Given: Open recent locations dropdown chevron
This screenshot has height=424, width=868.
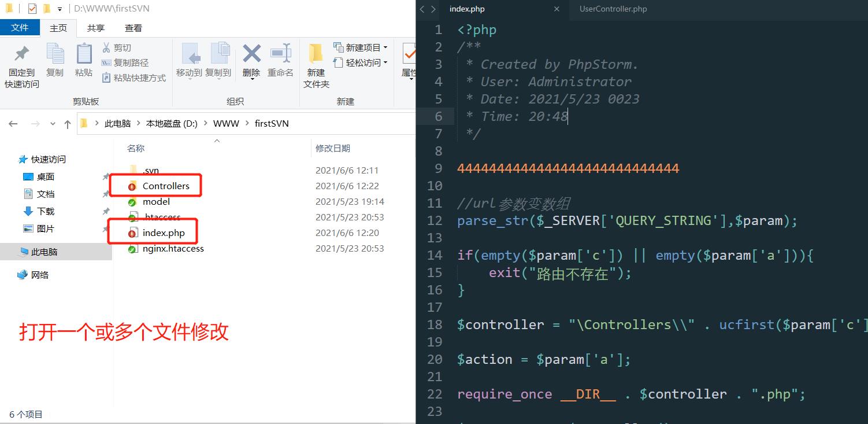Looking at the screenshot, I should tap(53, 124).
